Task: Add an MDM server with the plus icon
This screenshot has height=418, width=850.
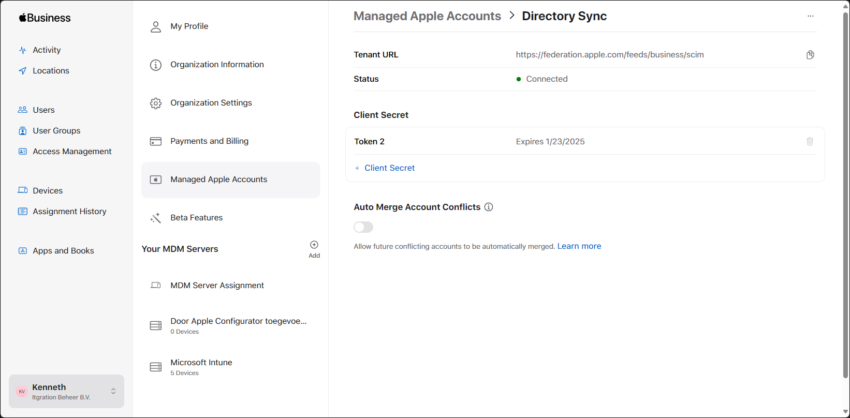Action: (314, 245)
